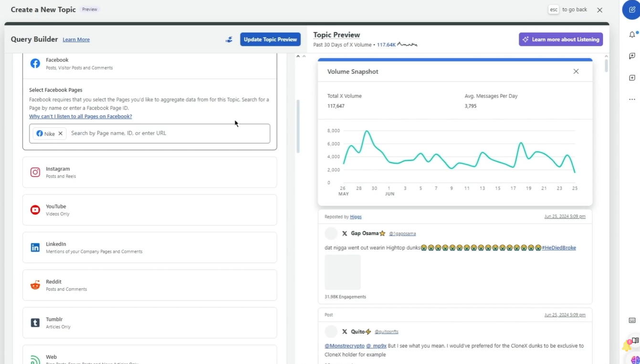This screenshot has width=640, height=364.
Task: Click the Web RSS source icon
Action: (35, 360)
